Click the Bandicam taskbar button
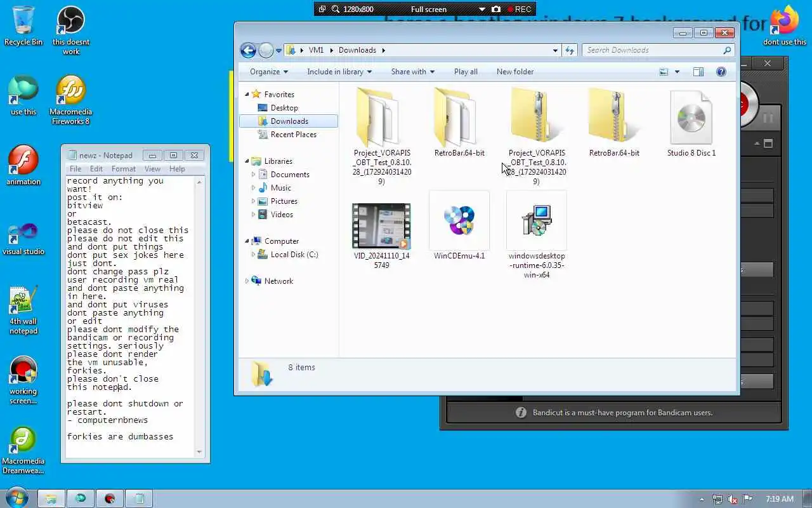 pyautogui.click(x=110, y=498)
